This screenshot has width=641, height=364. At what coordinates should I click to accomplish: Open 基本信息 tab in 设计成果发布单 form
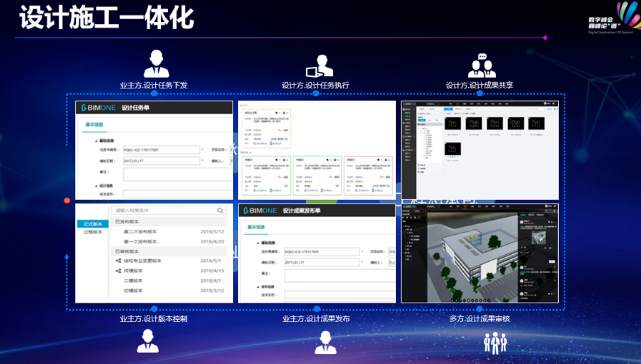[256, 227]
